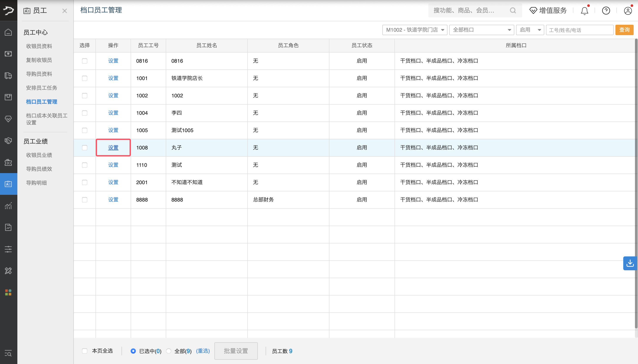The height and width of the screenshot is (364, 638).
Task: Click the search magnifier icon
Action: pyautogui.click(x=513, y=10)
